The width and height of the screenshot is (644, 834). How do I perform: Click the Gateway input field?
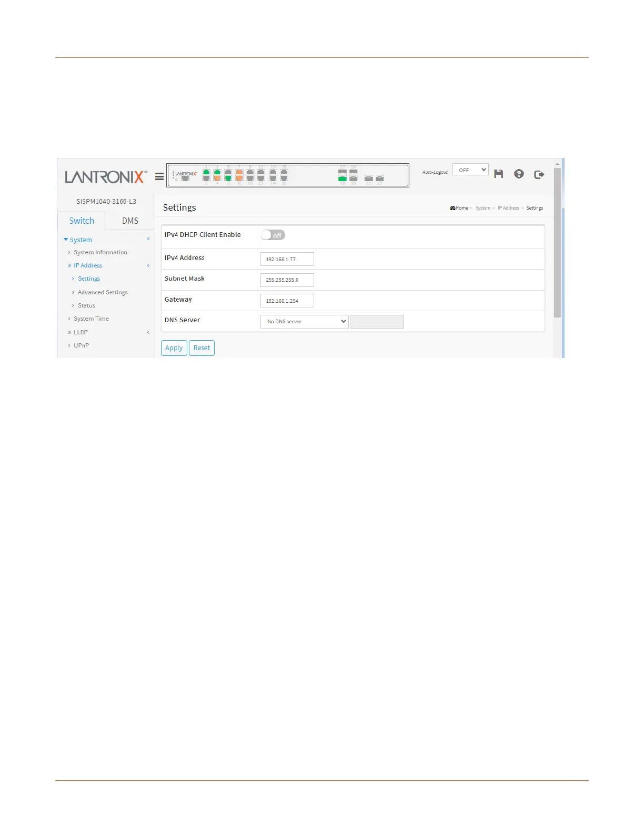(x=287, y=301)
